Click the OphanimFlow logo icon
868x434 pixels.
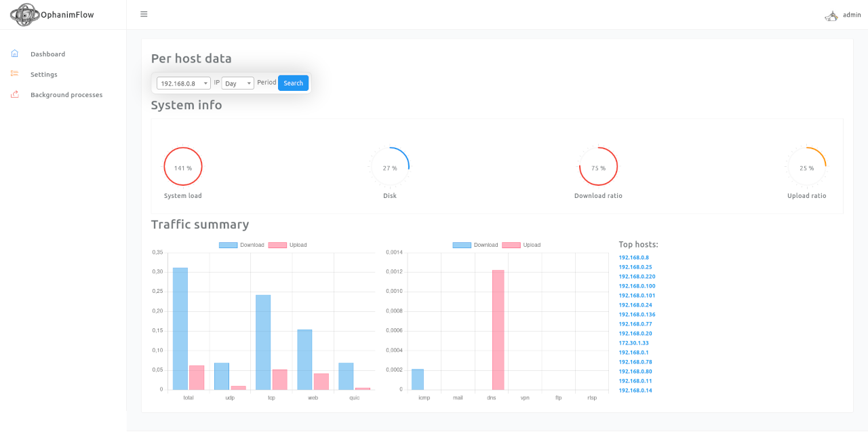[x=24, y=14]
